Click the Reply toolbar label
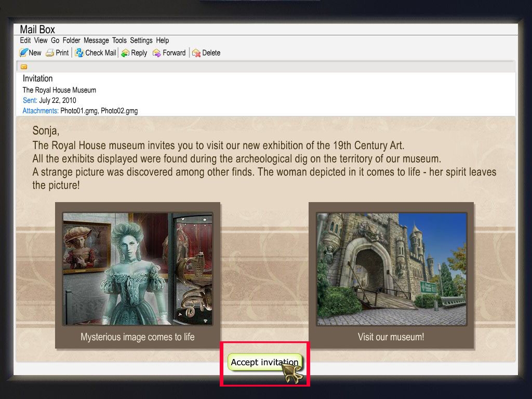Screen dimensions: 532x399 point(139,53)
